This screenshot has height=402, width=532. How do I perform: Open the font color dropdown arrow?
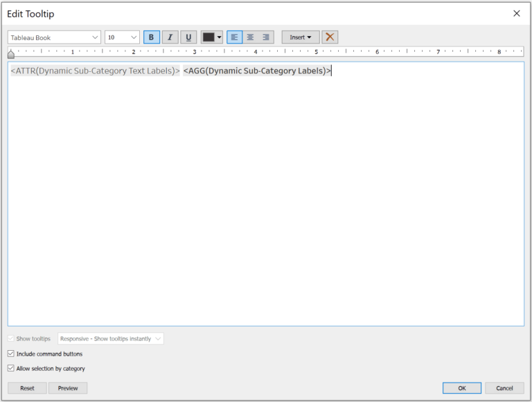tap(220, 37)
